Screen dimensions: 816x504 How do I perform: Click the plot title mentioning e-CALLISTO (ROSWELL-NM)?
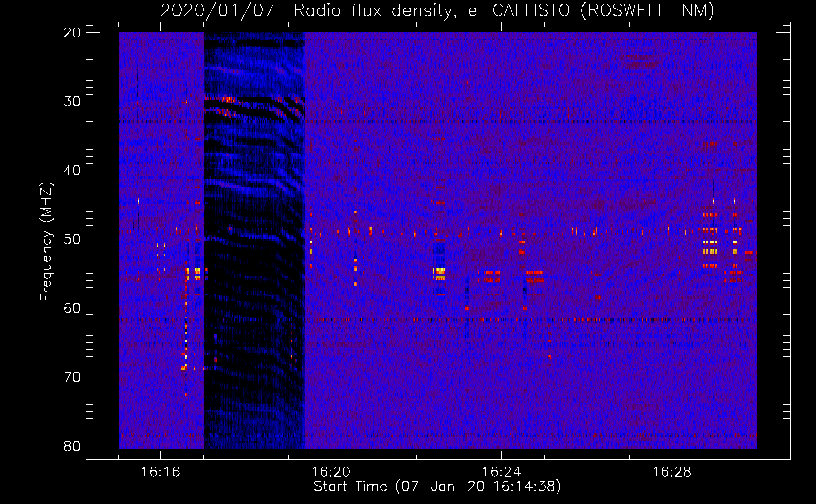coord(437,10)
